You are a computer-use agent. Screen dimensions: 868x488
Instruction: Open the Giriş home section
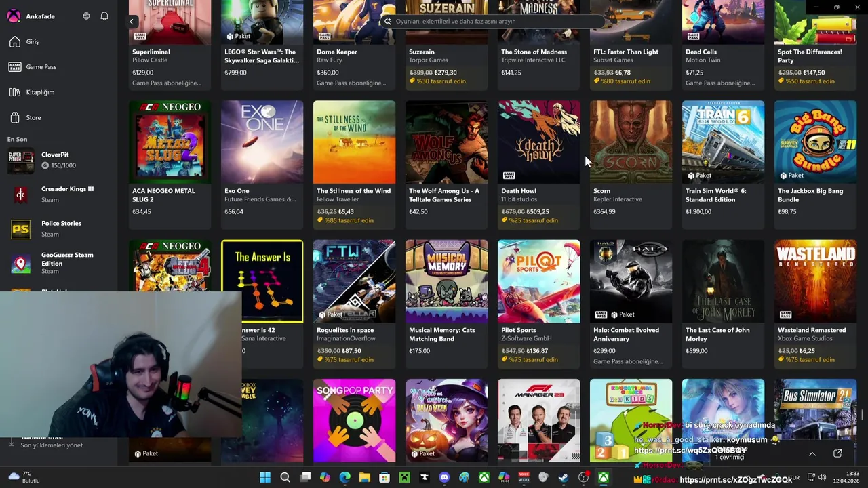[x=58, y=42]
